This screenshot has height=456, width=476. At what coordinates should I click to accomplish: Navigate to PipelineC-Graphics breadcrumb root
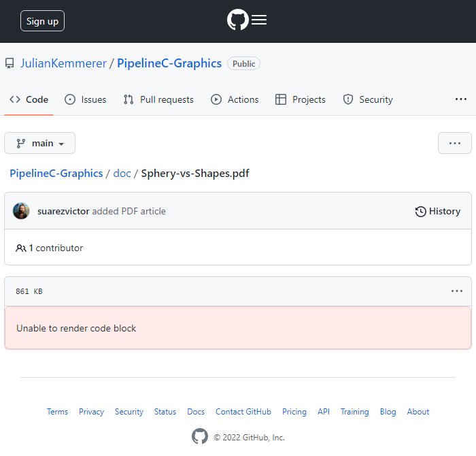[56, 174]
